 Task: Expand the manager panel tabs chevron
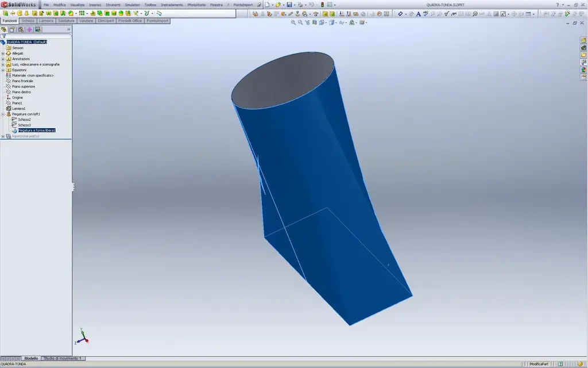(x=69, y=29)
